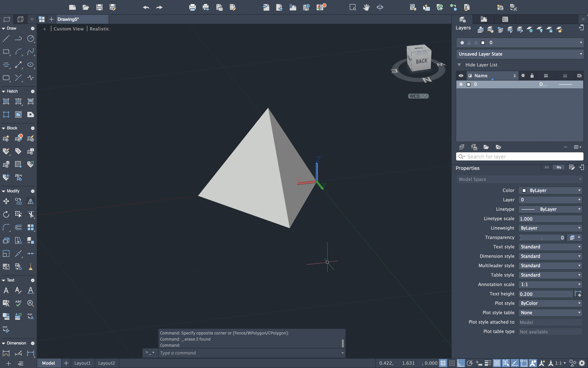The height and width of the screenshot is (368, 588).
Task: Switch to the Model tab
Action: point(49,363)
